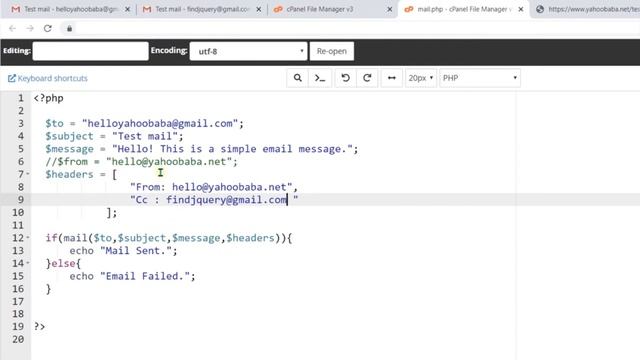Reload the browser page
This screenshot has height=360, width=640.
[48, 28]
